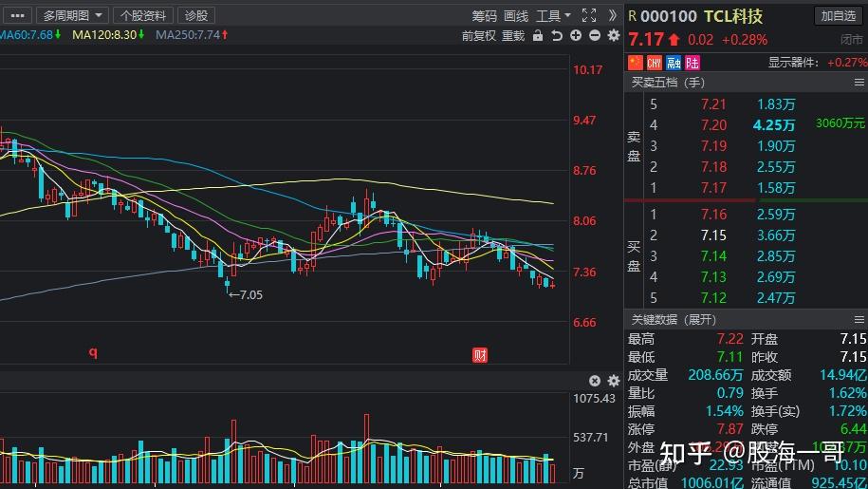Collapse the side panel with double chevron
This screenshot has height=489, width=868.
[x=612, y=15]
